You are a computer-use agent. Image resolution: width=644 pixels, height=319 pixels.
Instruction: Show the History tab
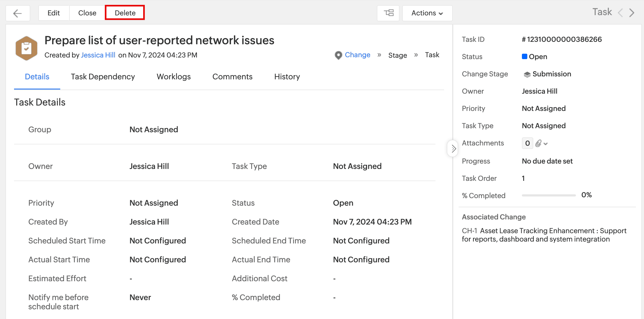pos(287,77)
